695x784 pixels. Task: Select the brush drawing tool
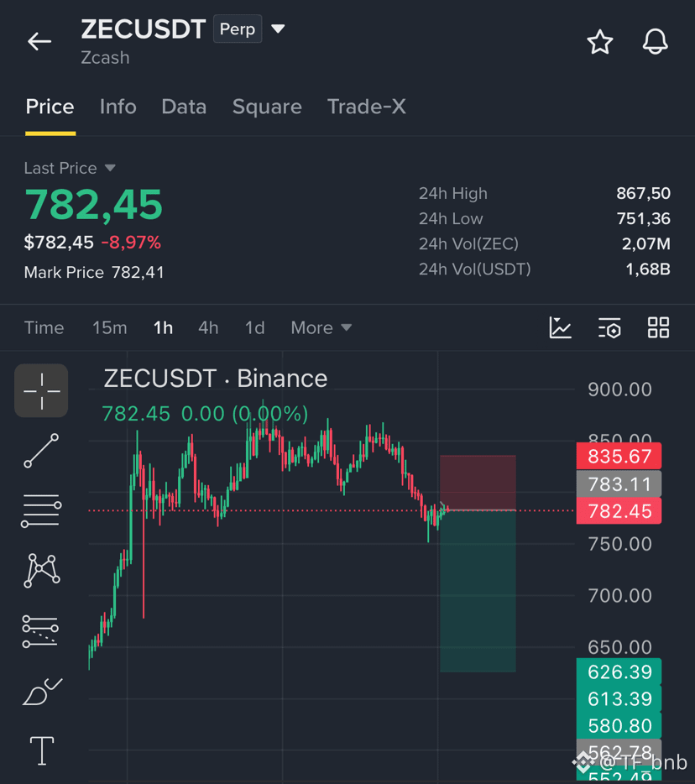point(42,692)
